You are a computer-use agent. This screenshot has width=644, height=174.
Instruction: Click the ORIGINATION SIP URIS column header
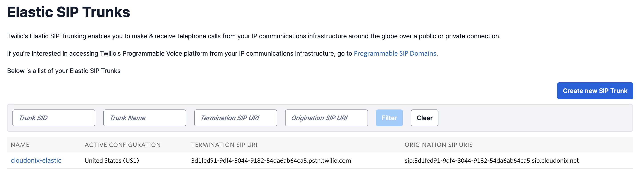pyautogui.click(x=438, y=145)
